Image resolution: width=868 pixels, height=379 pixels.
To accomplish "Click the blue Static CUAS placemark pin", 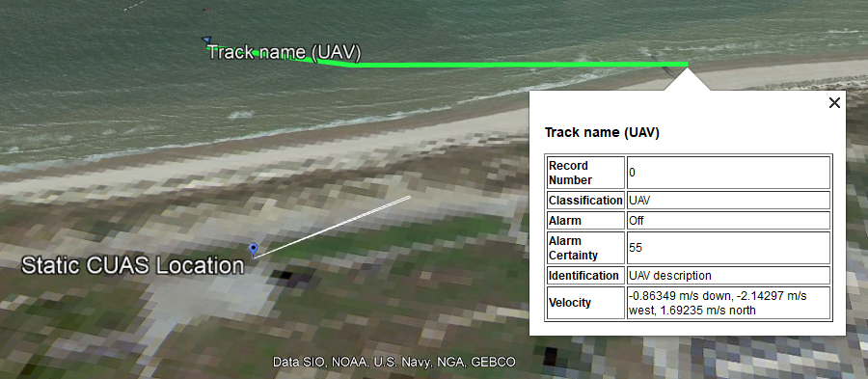I will pos(254,250).
